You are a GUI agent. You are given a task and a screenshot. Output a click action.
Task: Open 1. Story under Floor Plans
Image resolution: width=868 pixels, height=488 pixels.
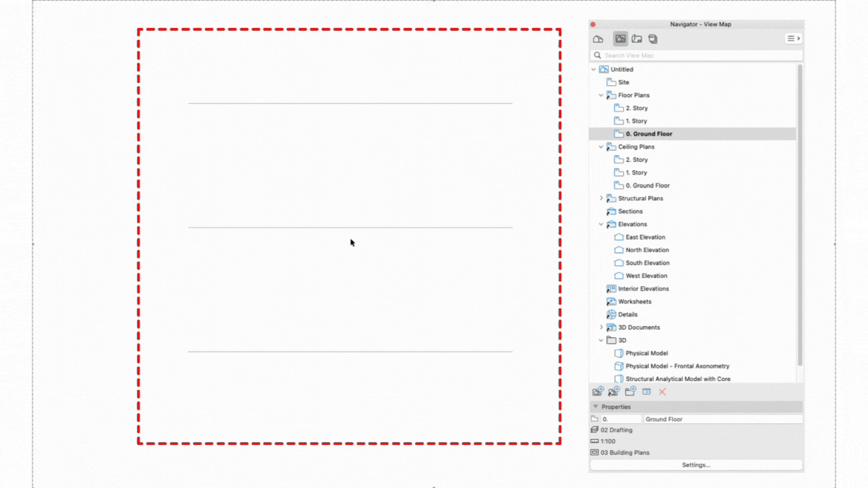pos(636,120)
